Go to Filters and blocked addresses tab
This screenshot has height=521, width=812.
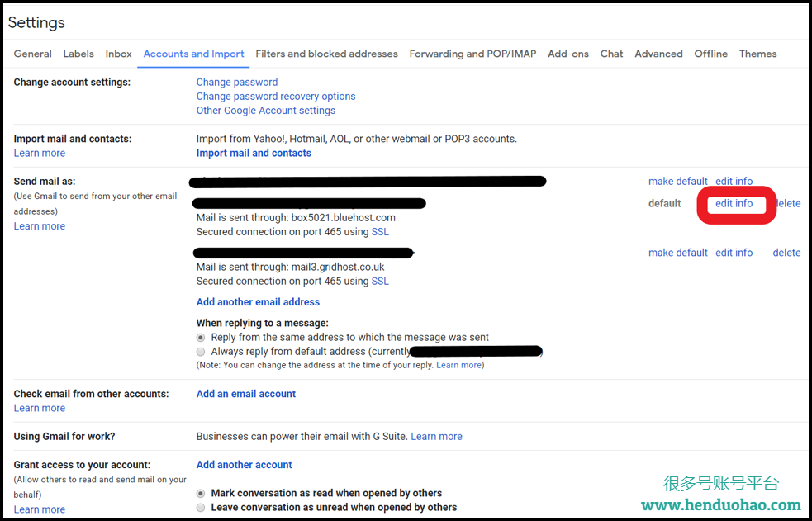click(326, 54)
